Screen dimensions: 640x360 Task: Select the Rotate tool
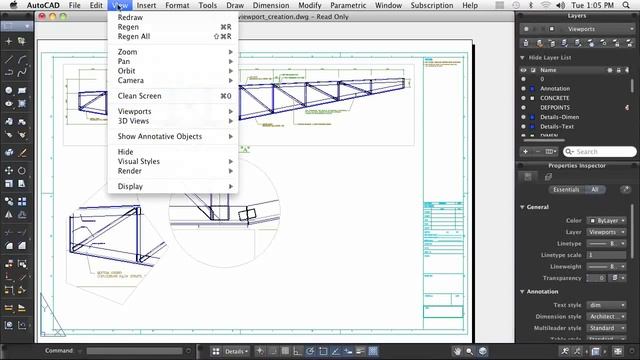click(x=22, y=171)
